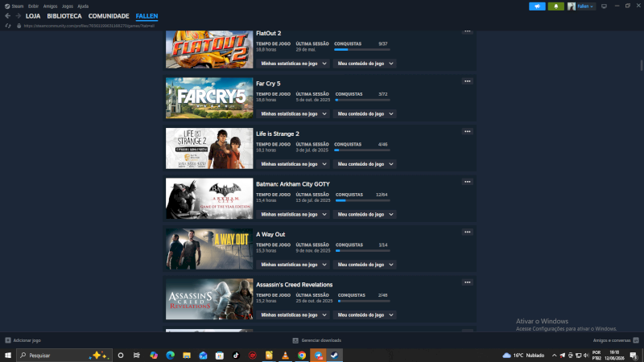Open File Explorer from the taskbar
The image size is (644, 362).
[x=187, y=356]
